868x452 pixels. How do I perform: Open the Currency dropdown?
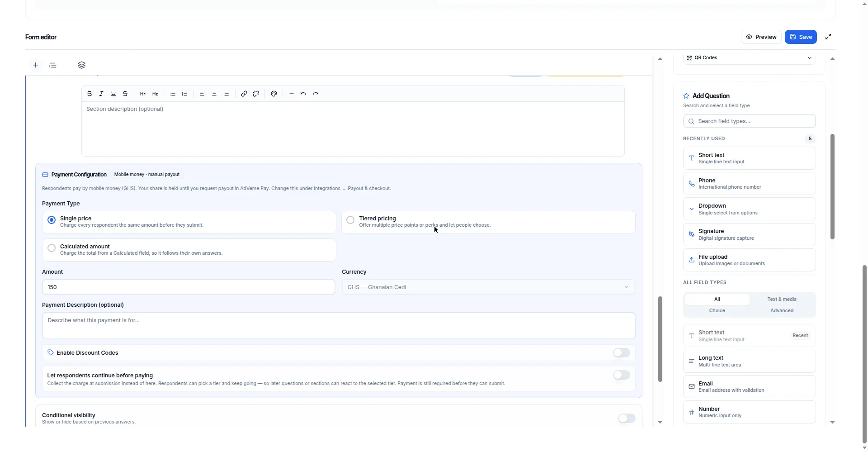coord(488,287)
